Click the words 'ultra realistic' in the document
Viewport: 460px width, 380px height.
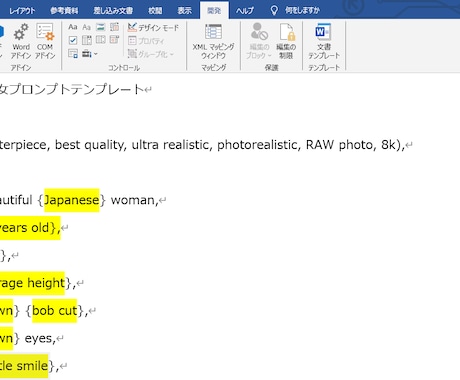tap(170, 145)
